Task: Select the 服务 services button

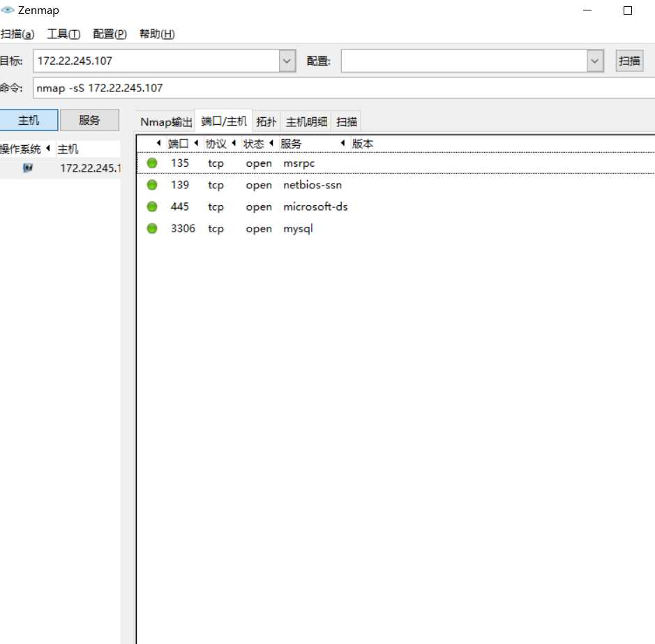Action: (x=89, y=121)
